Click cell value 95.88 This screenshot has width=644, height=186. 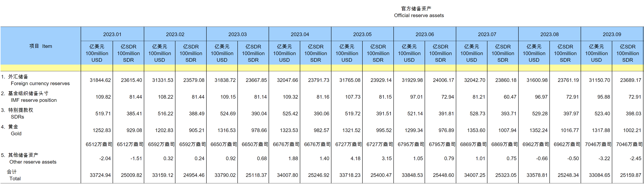(604, 97)
